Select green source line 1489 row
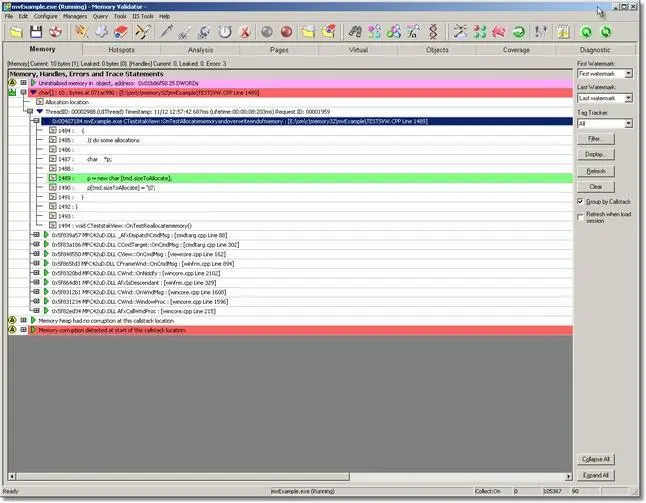Screen dimensions: 646x503 click(x=310, y=178)
